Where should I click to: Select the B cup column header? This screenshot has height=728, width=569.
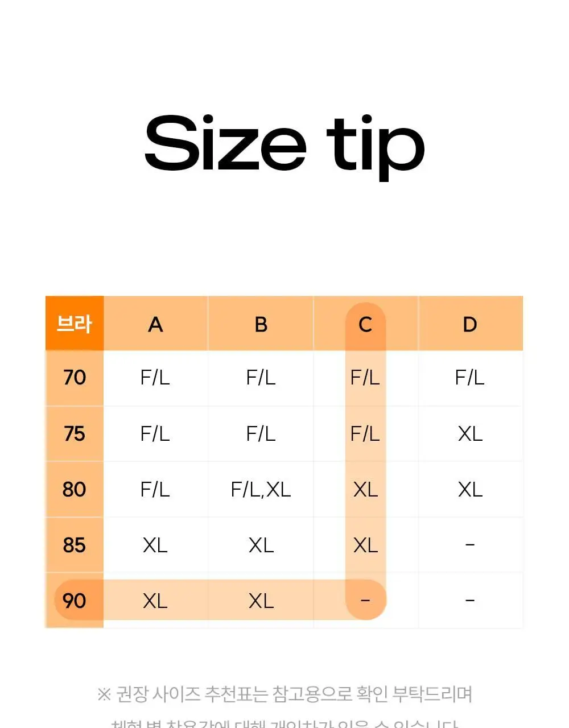click(x=261, y=324)
